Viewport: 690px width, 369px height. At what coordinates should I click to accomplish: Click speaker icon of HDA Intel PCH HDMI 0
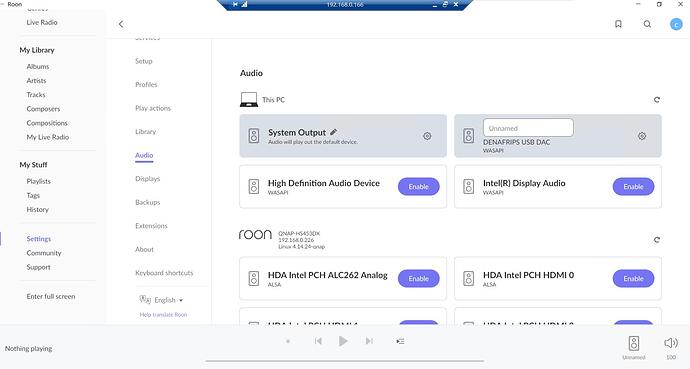click(469, 278)
